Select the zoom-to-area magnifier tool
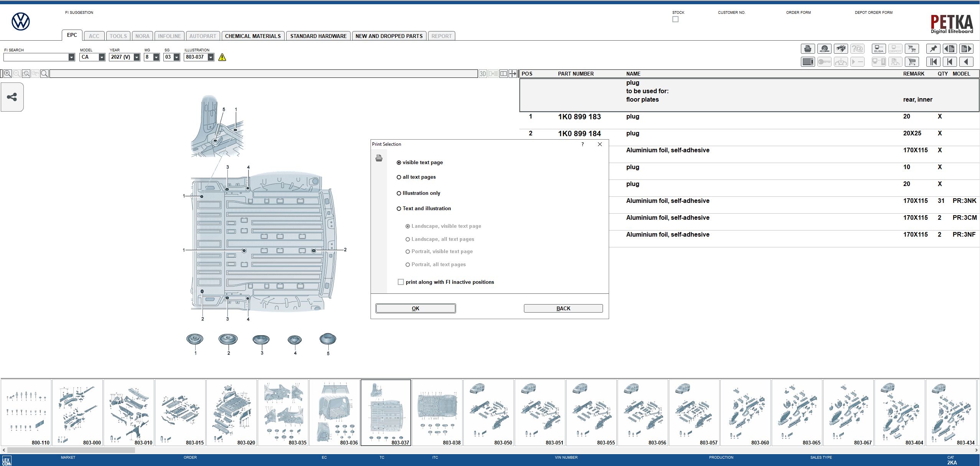The width and height of the screenshot is (980, 466). coord(26,74)
